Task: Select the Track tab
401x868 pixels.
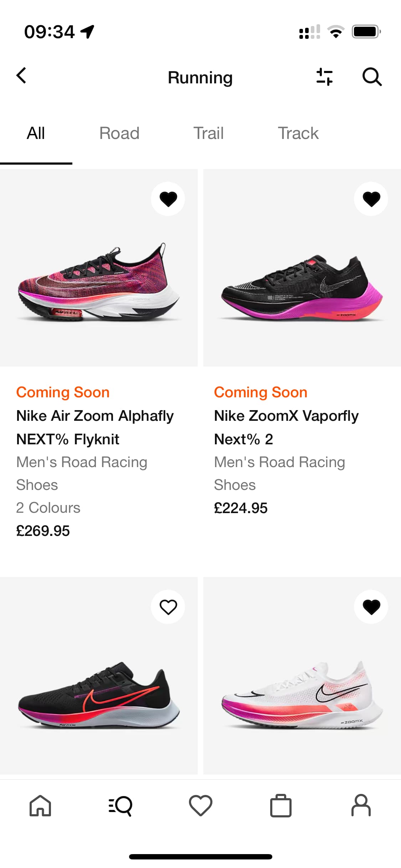Action: 298,134
